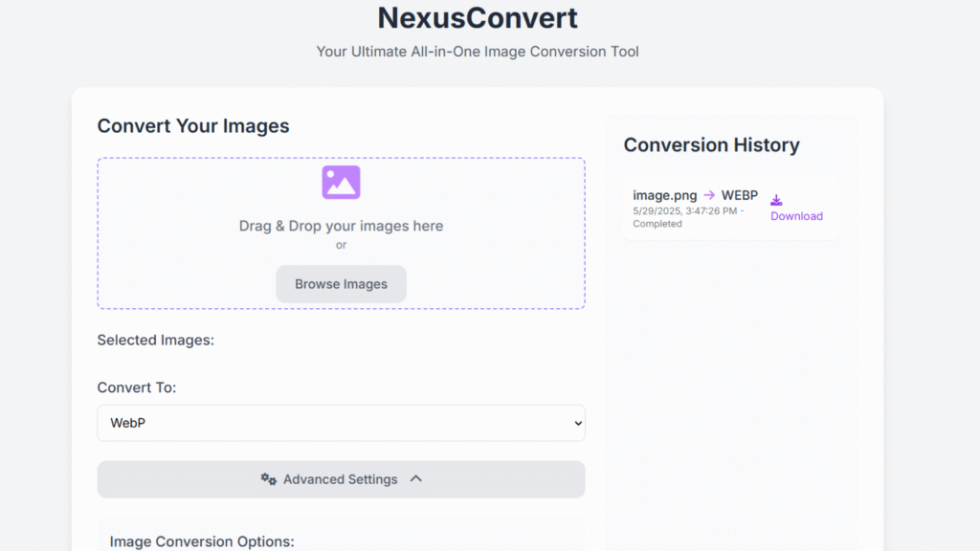
Task: Click the NexusConvert page title
Action: [x=478, y=17]
